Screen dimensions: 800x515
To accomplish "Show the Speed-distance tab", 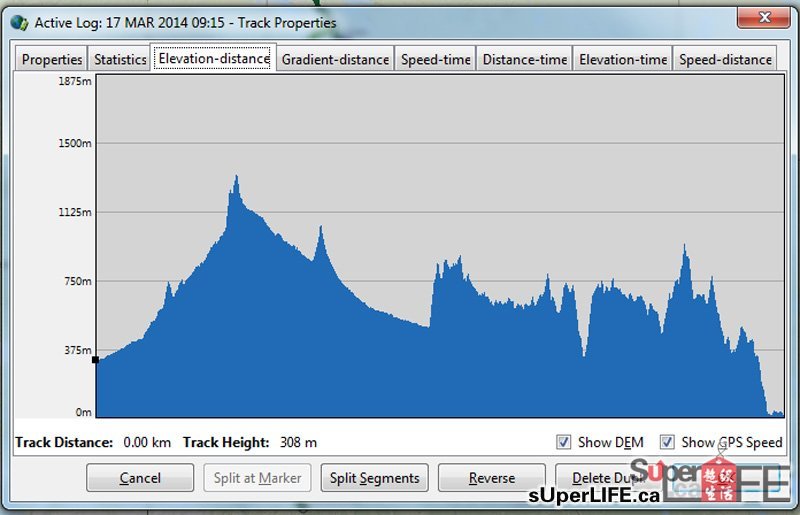I will (725, 60).
